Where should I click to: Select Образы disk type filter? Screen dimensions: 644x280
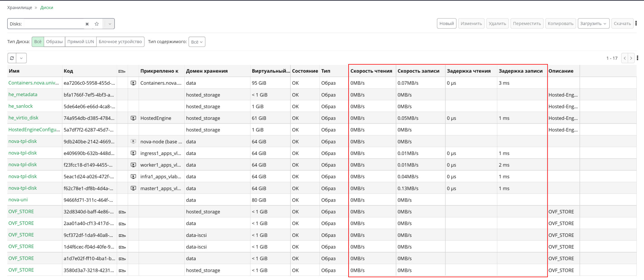54,42
